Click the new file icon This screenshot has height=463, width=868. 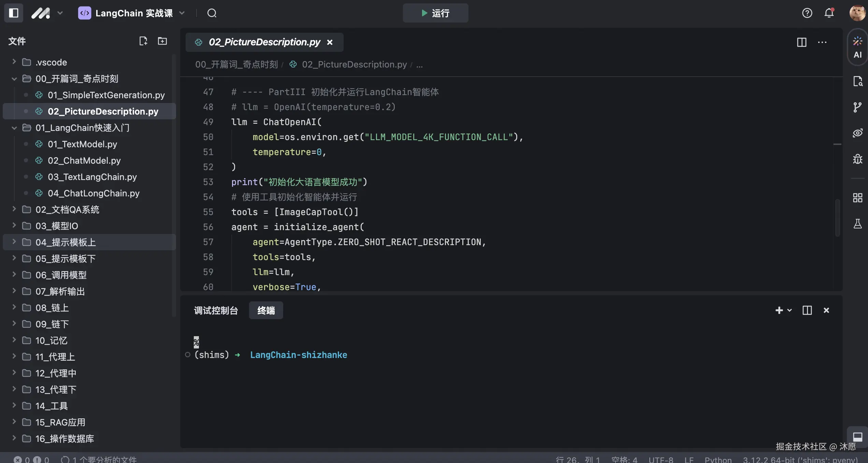pyautogui.click(x=143, y=41)
